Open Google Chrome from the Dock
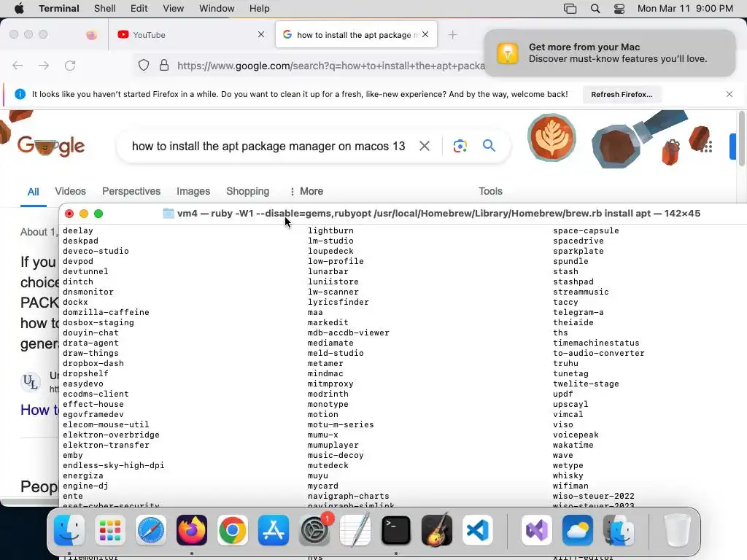The width and height of the screenshot is (747, 560). 233,530
